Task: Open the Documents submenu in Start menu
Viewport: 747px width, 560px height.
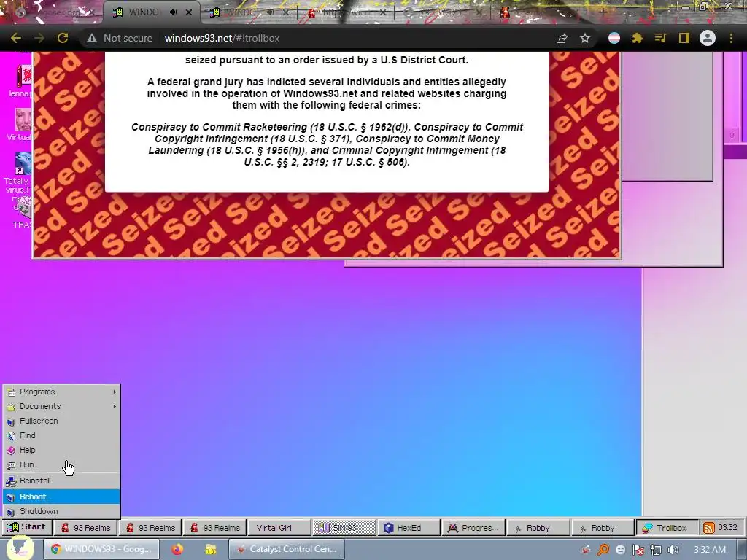Action: [61, 406]
